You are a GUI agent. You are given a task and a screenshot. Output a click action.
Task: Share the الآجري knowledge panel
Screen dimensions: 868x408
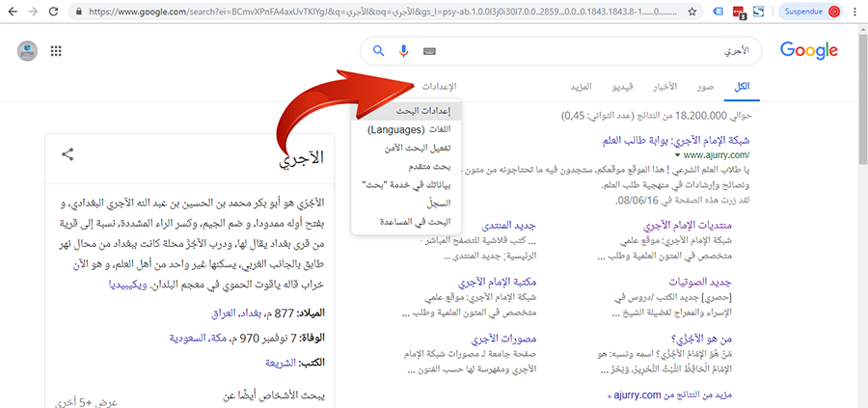[68, 154]
